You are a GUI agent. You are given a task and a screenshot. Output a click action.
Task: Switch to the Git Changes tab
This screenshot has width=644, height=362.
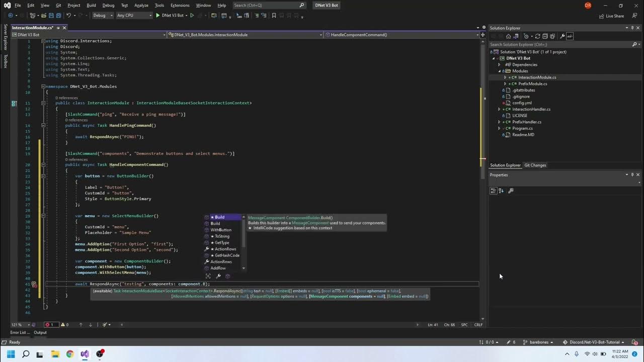tap(535, 165)
